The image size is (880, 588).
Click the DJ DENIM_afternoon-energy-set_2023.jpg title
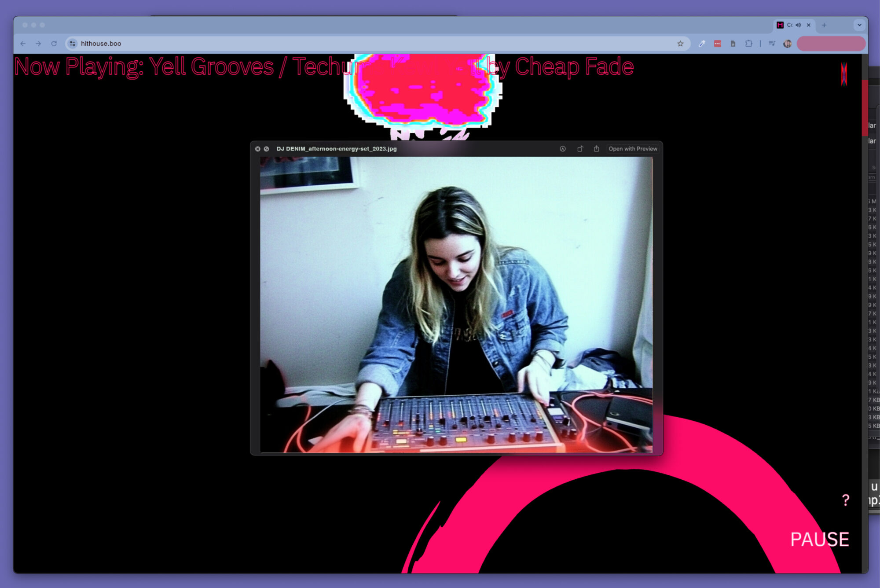[x=337, y=149]
